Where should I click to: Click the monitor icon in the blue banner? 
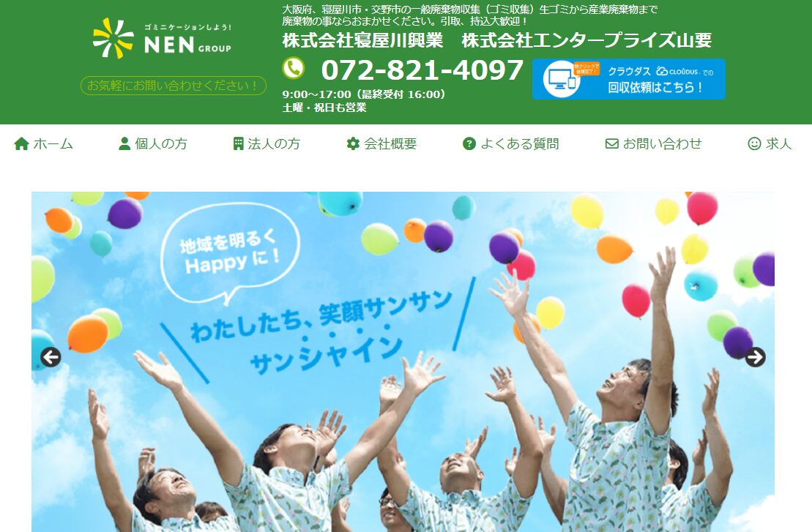562,79
